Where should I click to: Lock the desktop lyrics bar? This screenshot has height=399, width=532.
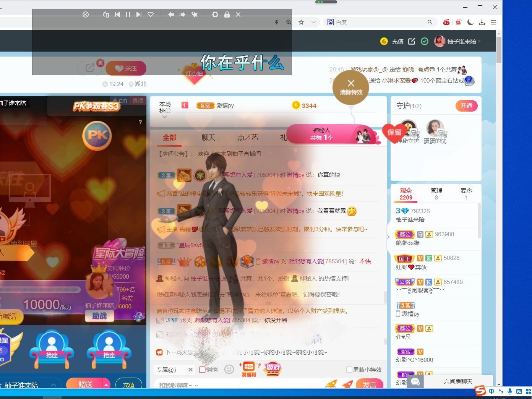[227, 15]
